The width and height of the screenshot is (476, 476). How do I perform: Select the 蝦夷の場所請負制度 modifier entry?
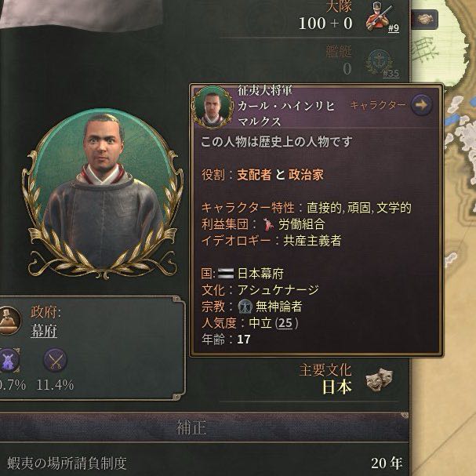click(x=204, y=463)
